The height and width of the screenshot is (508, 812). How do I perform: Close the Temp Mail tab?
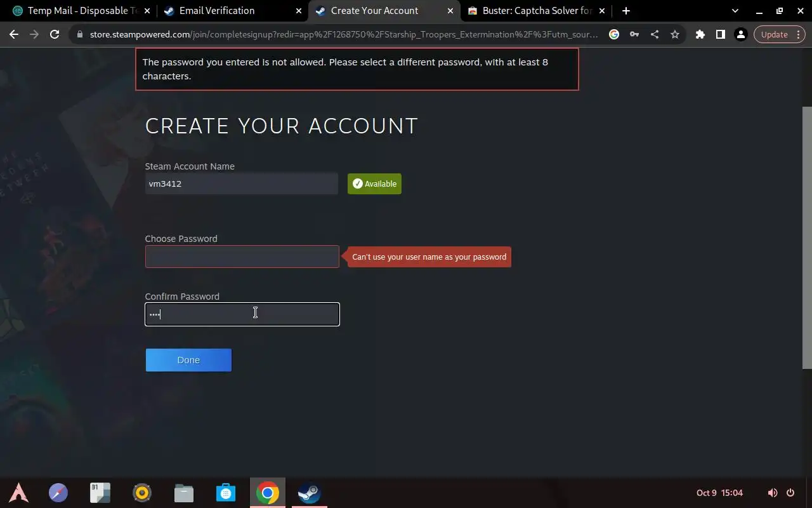click(x=147, y=11)
